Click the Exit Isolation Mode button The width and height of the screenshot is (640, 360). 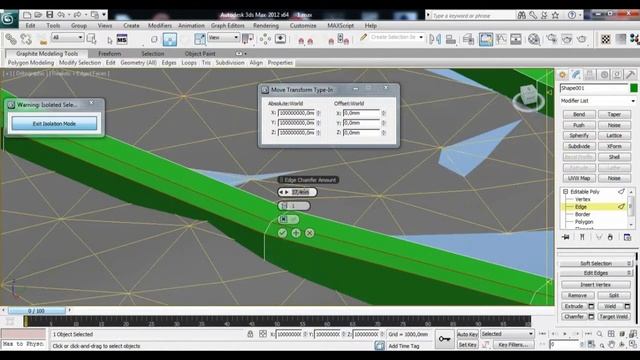pyautogui.click(x=54, y=124)
